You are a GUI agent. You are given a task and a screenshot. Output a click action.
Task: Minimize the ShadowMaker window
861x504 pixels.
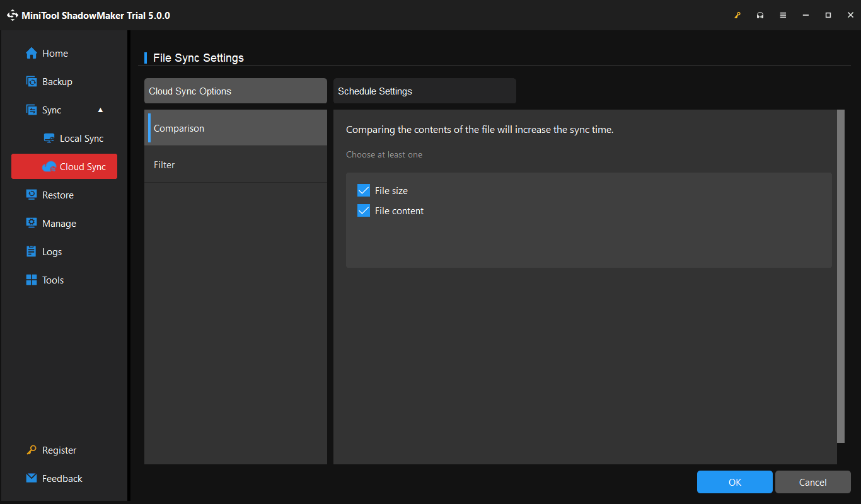[x=806, y=15]
